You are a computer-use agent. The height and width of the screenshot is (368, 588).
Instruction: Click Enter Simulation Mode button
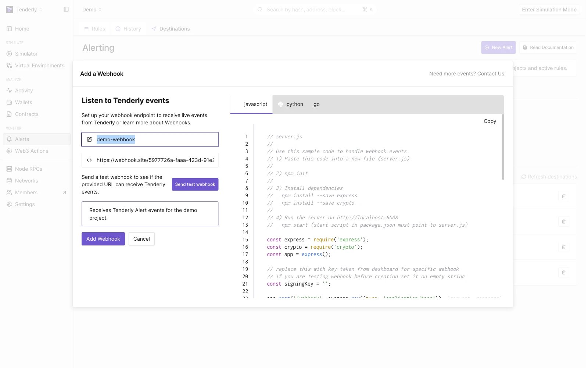coord(549,10)
